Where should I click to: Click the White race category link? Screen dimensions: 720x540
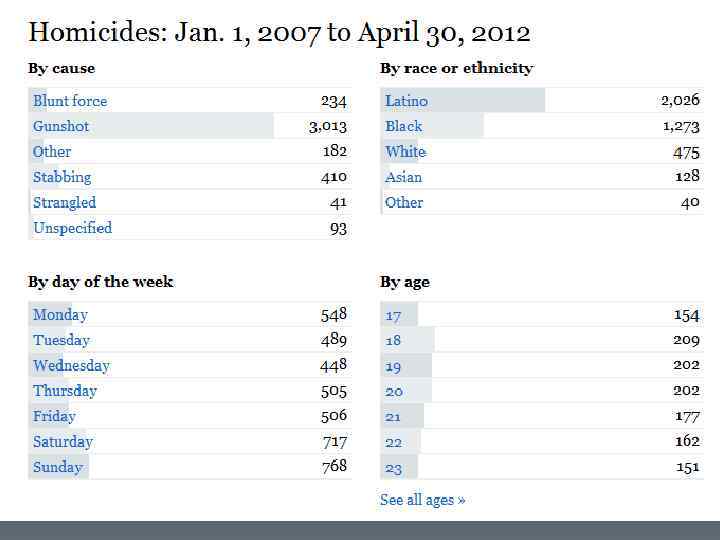pyautogui.click(x=405, y=152)
